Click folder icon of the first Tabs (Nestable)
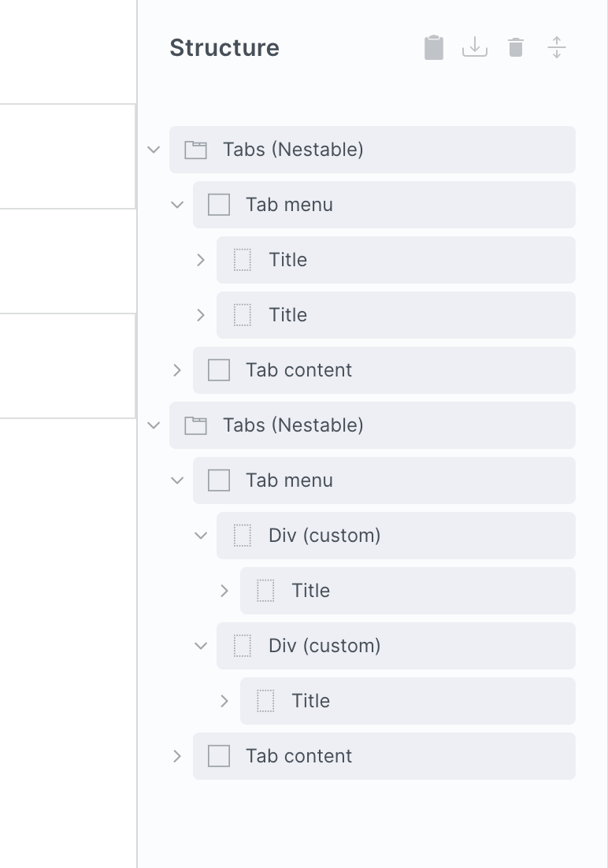Viewport: 608px width, 868px height. coord(195,150)
